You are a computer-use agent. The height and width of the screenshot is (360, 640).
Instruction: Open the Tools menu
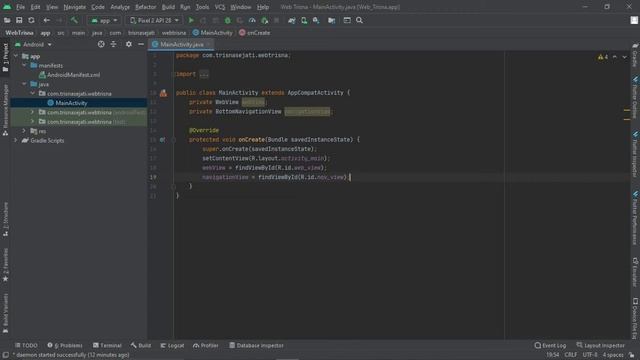coord(202,7)
